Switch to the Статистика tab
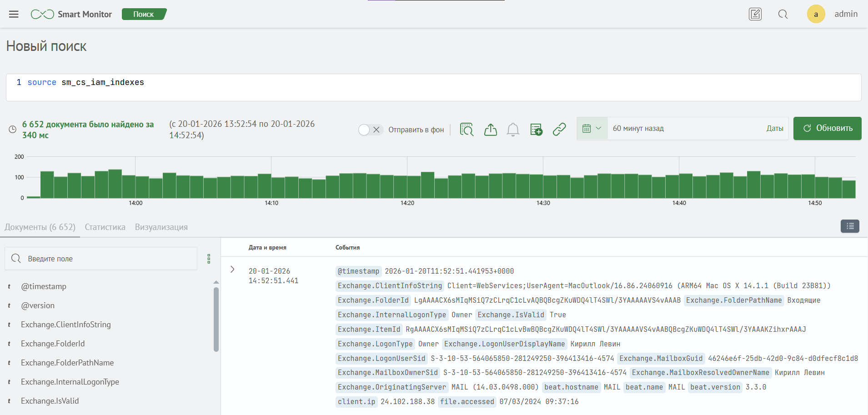 point(105,227)
